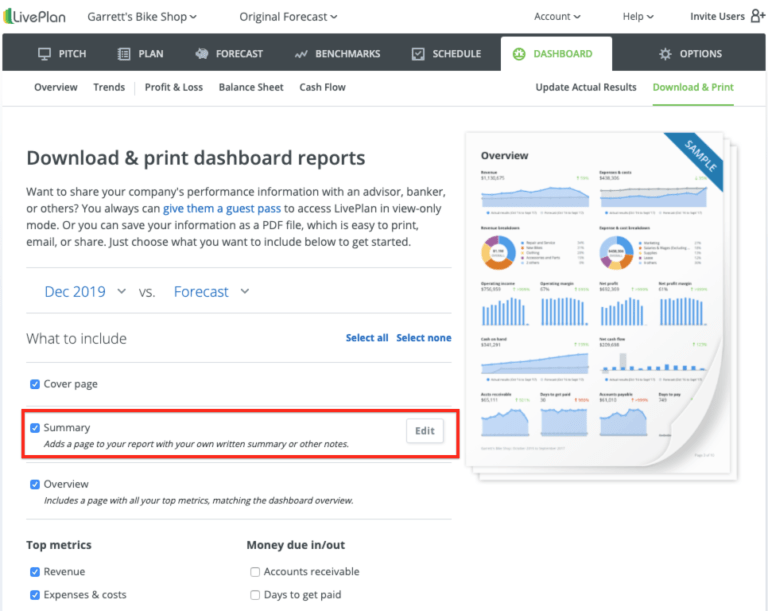This screenshot has width=768, height=611.
Task: Open the Forecast comparison dropdown
Action: [212, 292]
